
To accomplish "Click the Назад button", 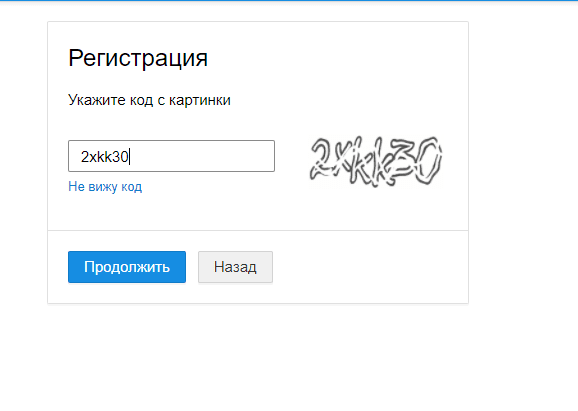I will (x=235, y=267).
